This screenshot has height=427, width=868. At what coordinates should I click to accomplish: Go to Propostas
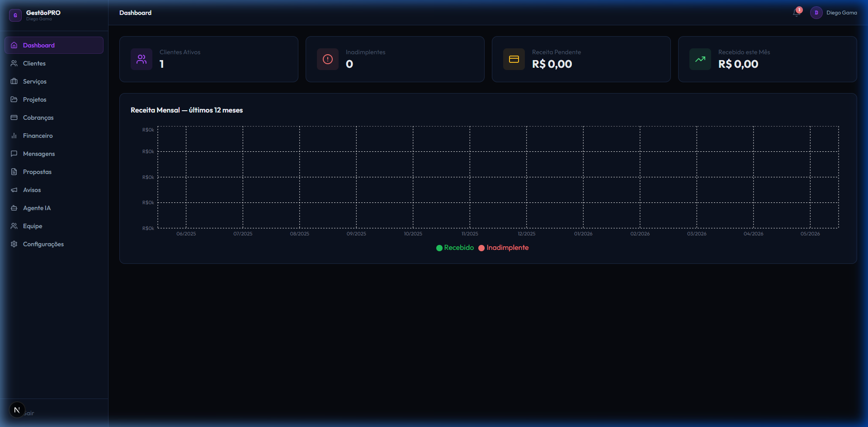54,172
